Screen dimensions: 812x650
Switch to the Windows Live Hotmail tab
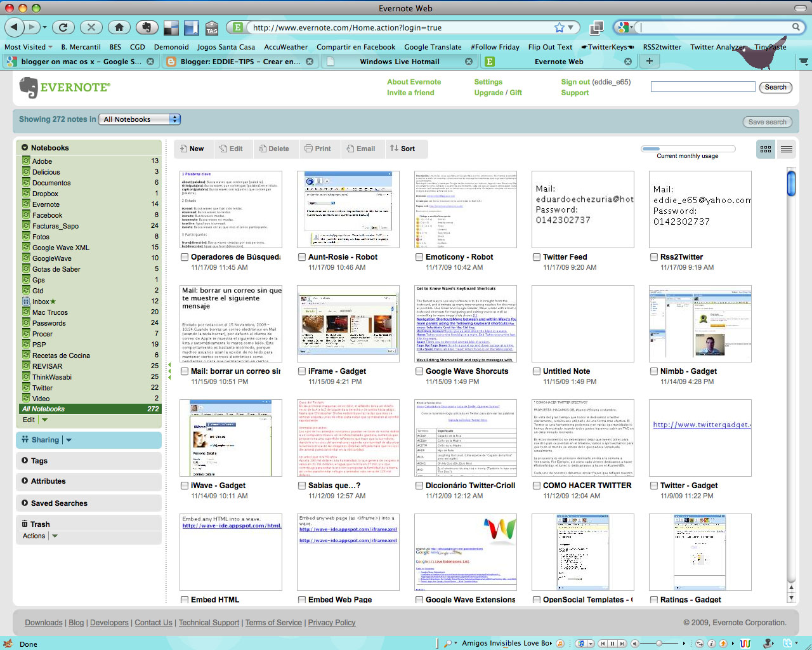[399, 62]
